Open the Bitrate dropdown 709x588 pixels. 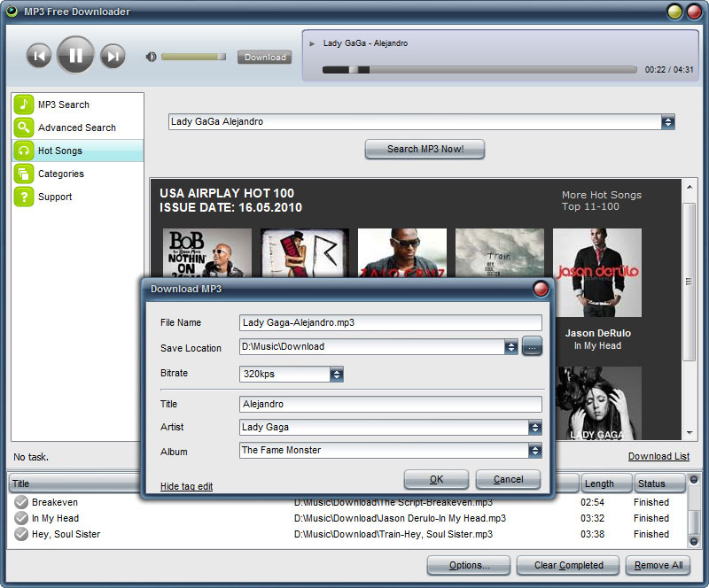coord(337,374)
